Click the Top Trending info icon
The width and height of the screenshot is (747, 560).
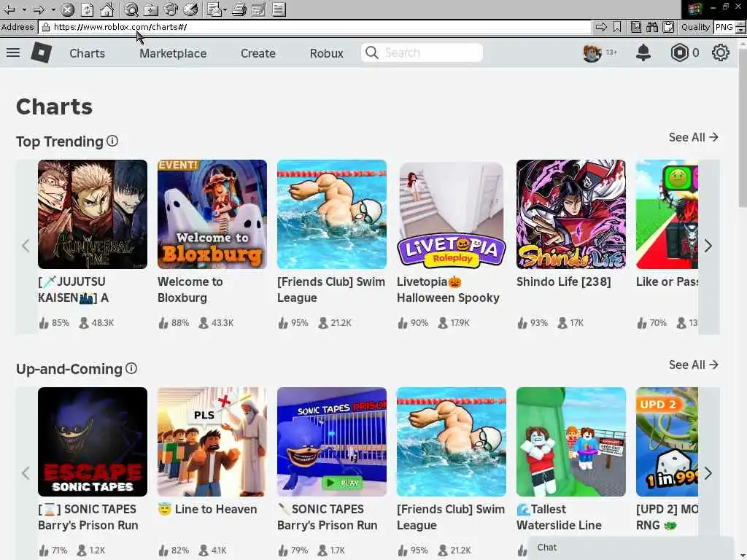(112, 141)
